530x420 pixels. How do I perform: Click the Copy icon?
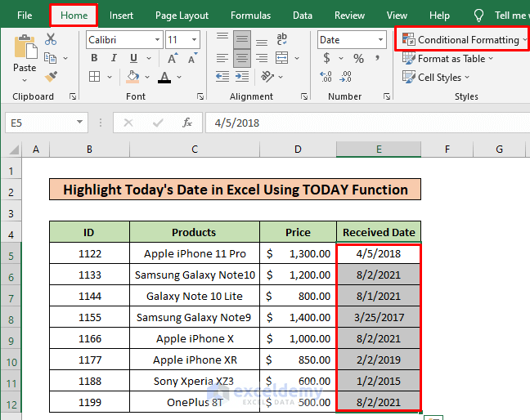[x=51, y=58]
